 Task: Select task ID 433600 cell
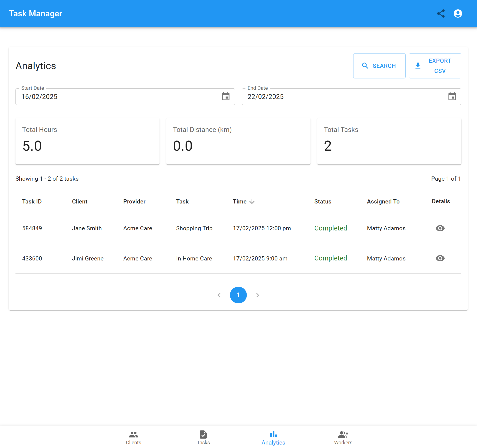(x=32, y=258)
